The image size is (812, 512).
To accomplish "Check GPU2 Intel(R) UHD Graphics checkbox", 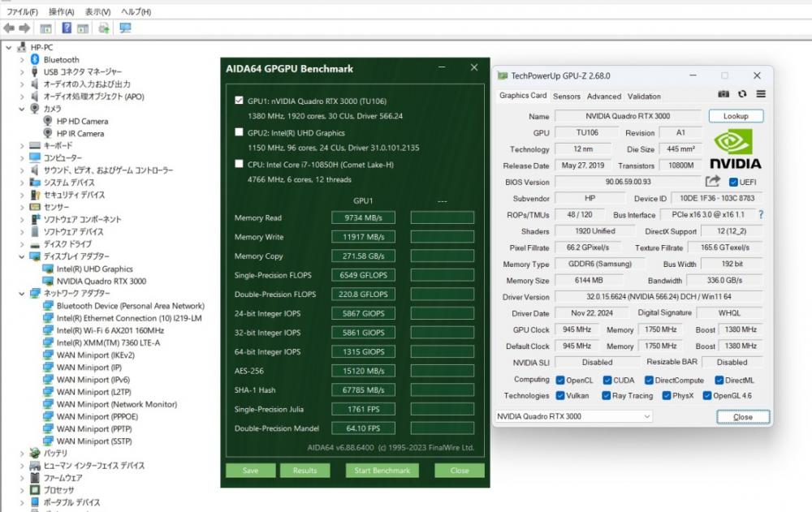I will click(x=239, y=132).
